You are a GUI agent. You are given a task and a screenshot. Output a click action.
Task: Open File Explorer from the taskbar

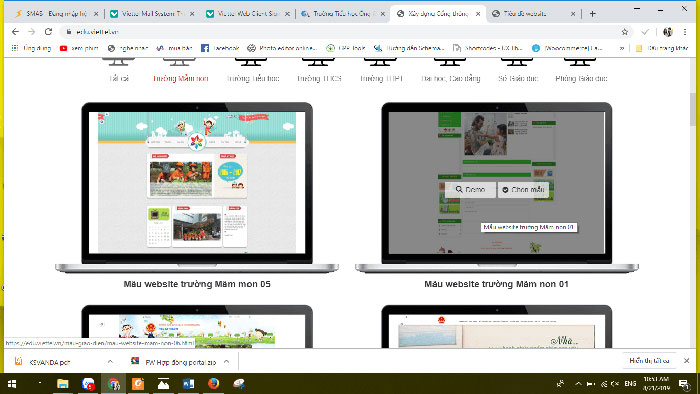(63, 384)
